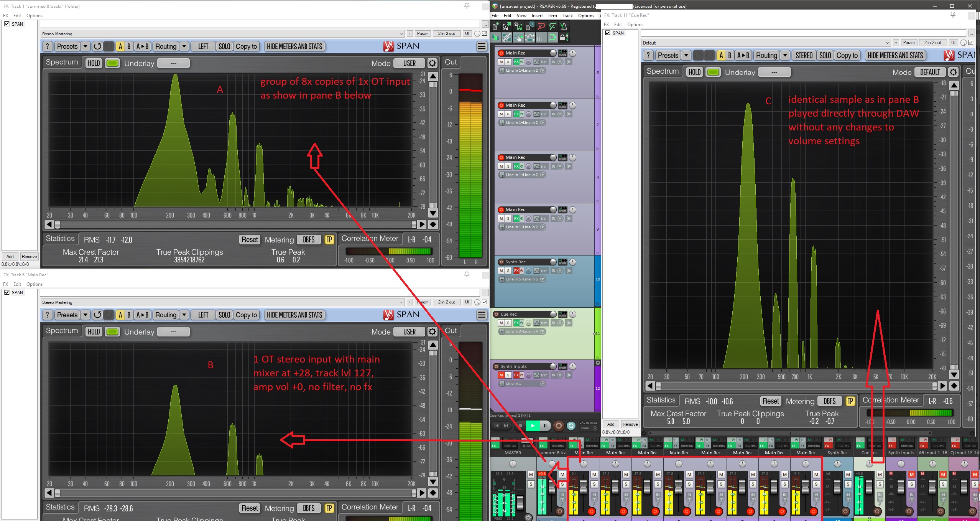Viewport: 980px width, 521px height.
Task: Toggle the transport repeat loop button
Action: click(571, 425)
